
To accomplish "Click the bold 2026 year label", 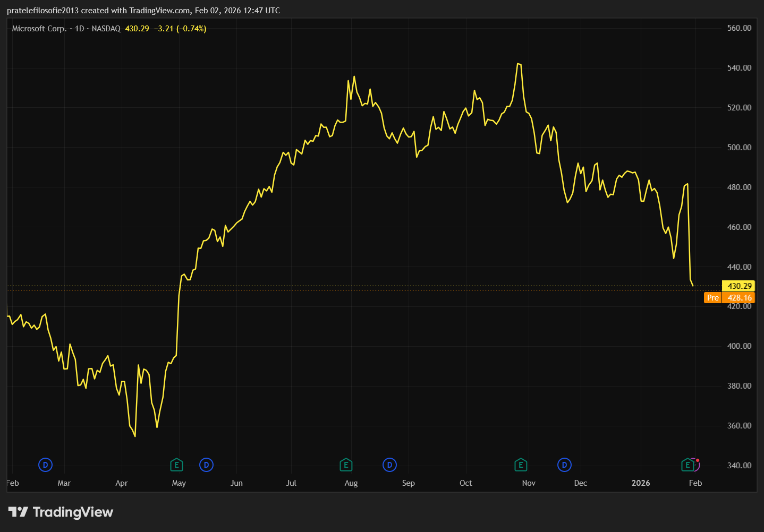I will click(641, 483).
